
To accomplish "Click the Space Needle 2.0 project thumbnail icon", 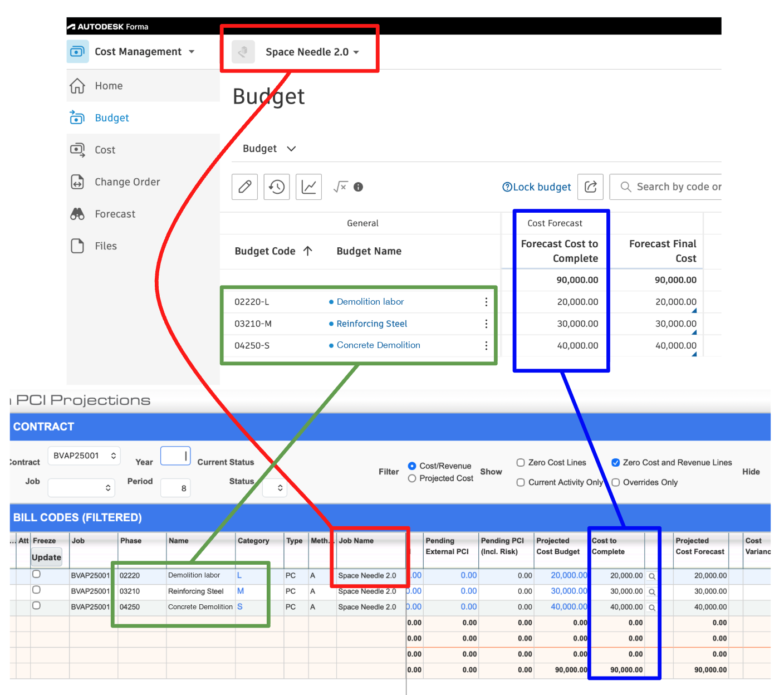I will tap(243, 52).
